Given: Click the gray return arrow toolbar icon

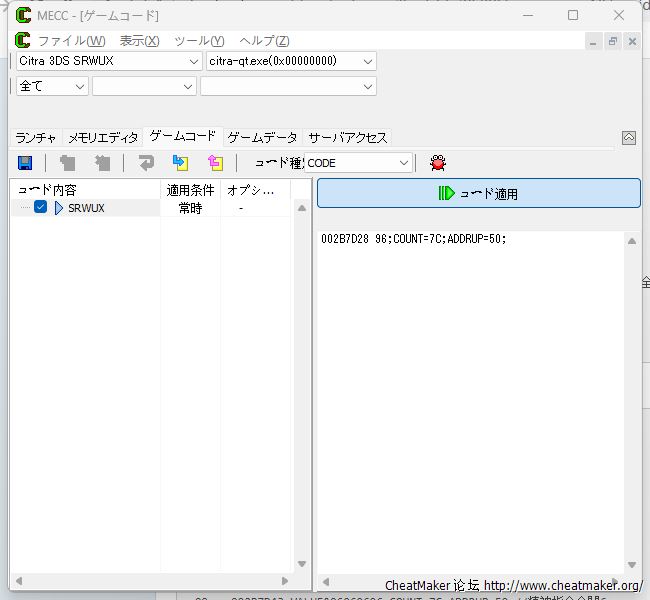Looking at the screenshot, I should tap(146, 162).
